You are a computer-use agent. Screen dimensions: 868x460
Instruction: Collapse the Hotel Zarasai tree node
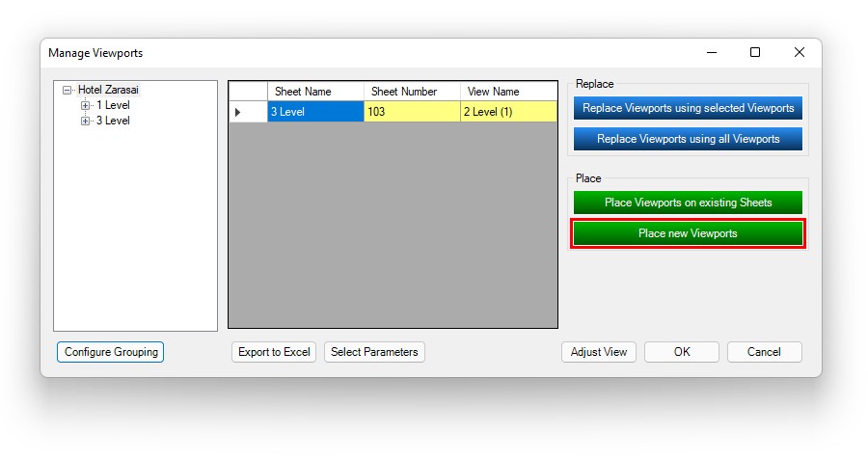[68, 91]
